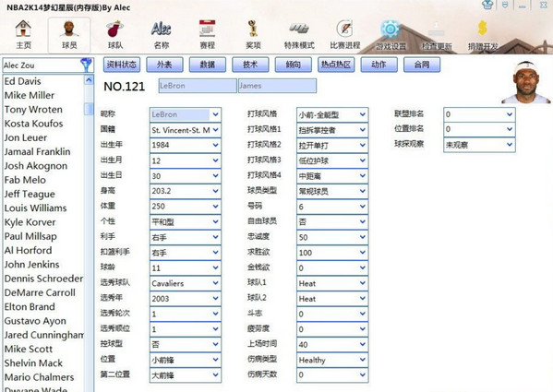
Task: Click the Alec Zou search field
Action: pos(42,65)
